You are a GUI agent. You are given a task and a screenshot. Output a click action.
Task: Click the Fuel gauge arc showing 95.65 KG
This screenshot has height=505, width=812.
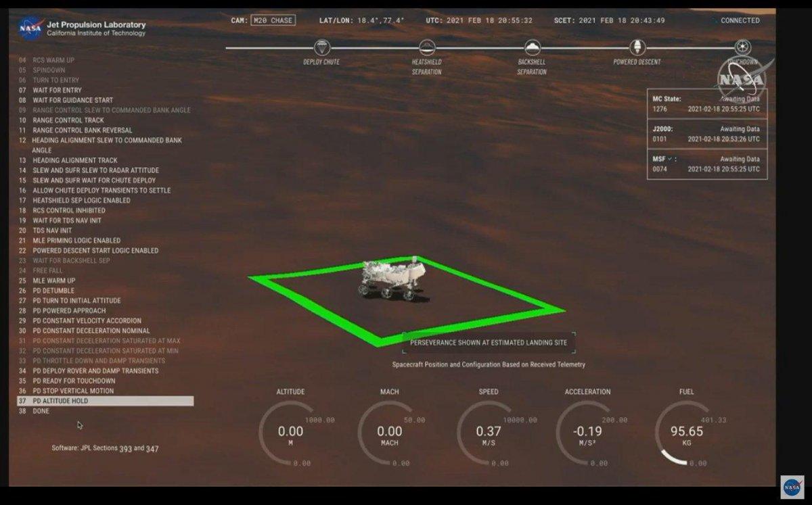pyautogui.click(x=687, y=431)
